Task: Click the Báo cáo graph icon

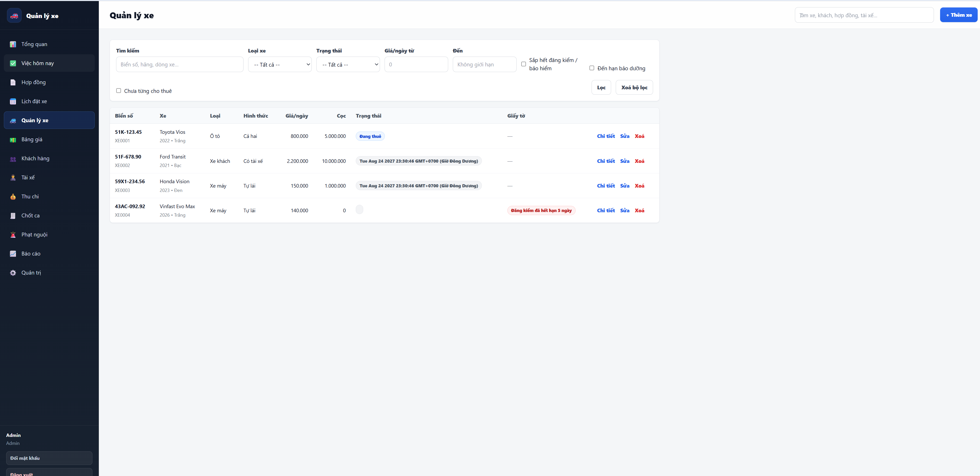Action: click(x=13, y=254)
